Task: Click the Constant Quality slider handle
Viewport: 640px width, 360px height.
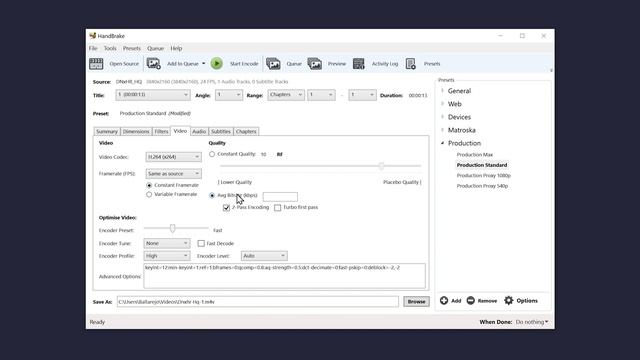Action: [x=381, y=166]
